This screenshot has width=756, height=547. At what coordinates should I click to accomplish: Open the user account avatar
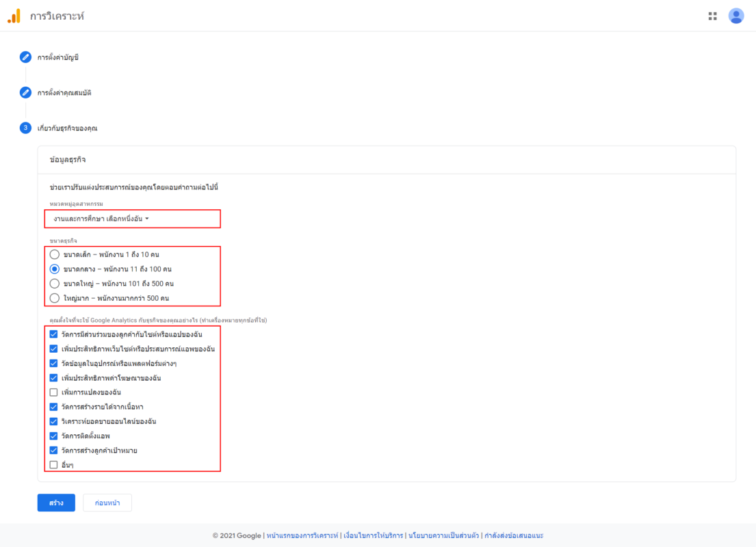[736, 16]
